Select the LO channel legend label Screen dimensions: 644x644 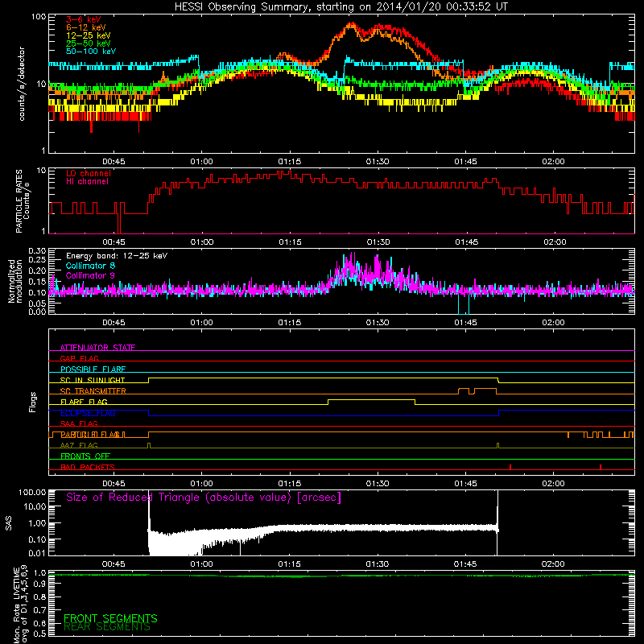[x=89, y=174]
